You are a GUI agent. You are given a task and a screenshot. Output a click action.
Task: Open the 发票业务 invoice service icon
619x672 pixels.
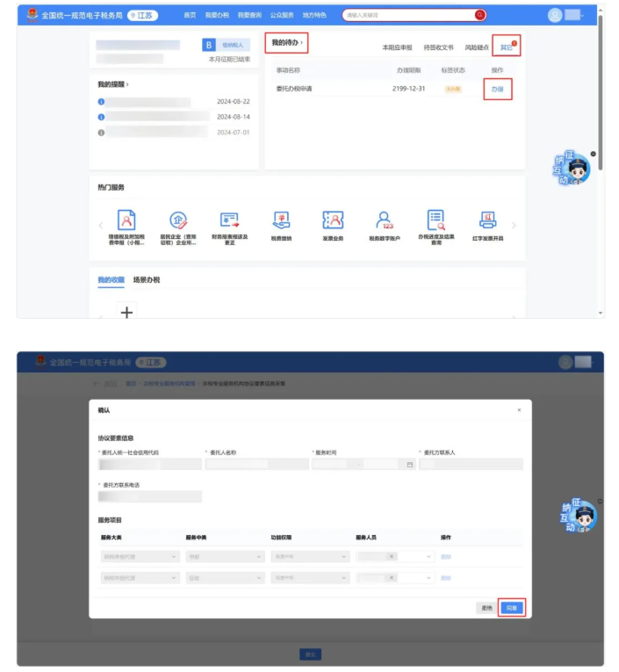coord(333,220)
